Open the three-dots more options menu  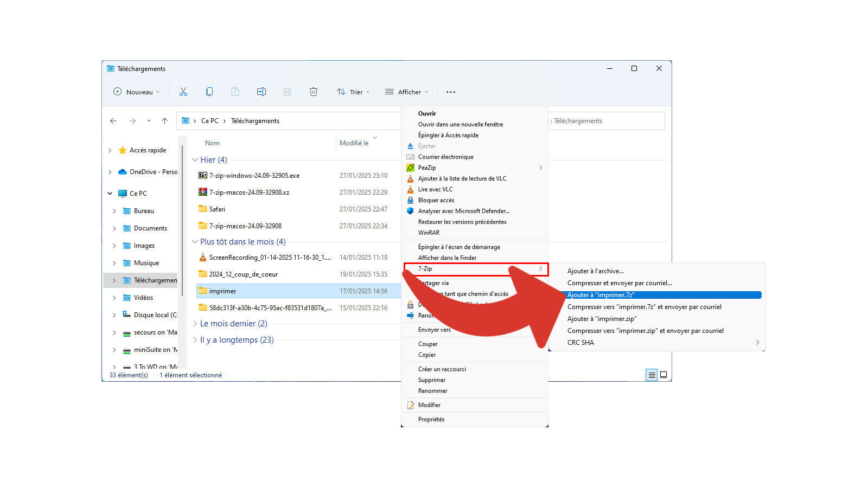click(451, 92)
